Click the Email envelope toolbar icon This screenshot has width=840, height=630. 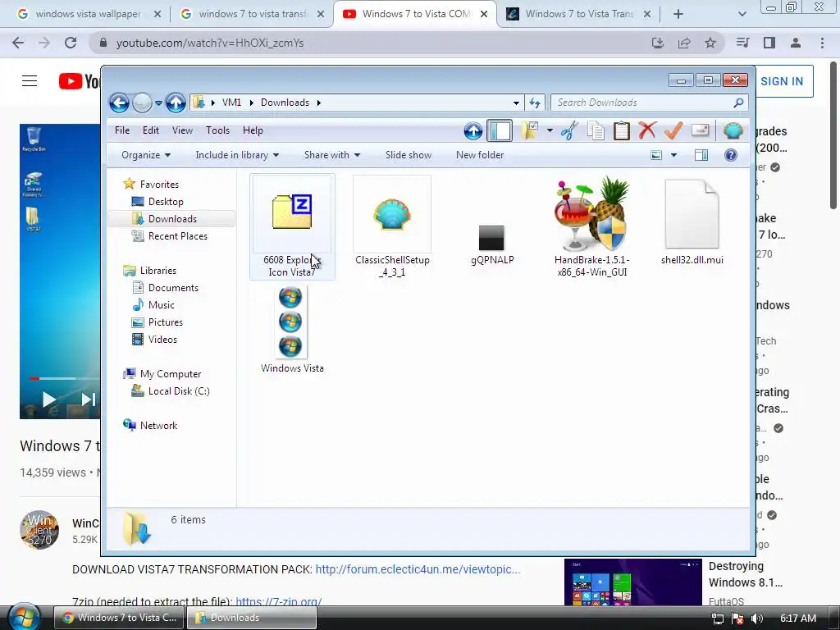click(701, 130)
